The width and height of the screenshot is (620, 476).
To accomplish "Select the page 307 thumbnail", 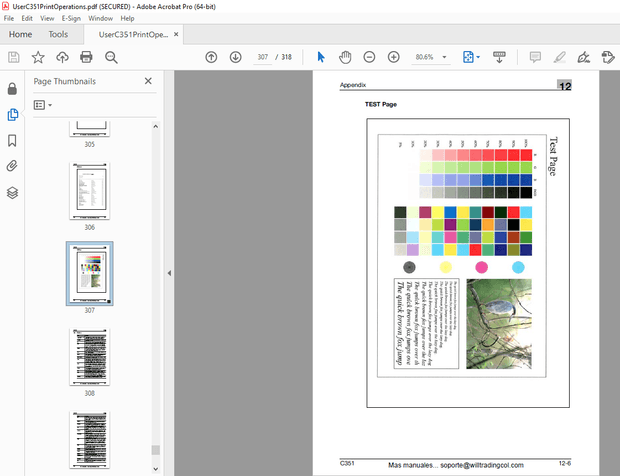I will [90, 274].
